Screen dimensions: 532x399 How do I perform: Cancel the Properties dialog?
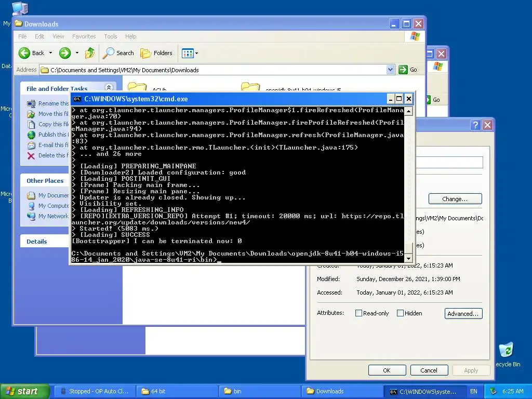pos(429,370)
